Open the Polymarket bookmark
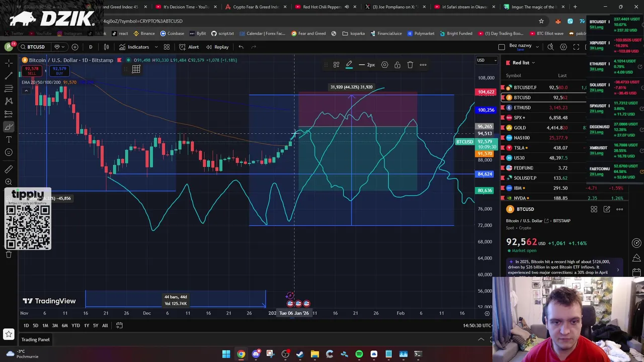 coord(421,33)
